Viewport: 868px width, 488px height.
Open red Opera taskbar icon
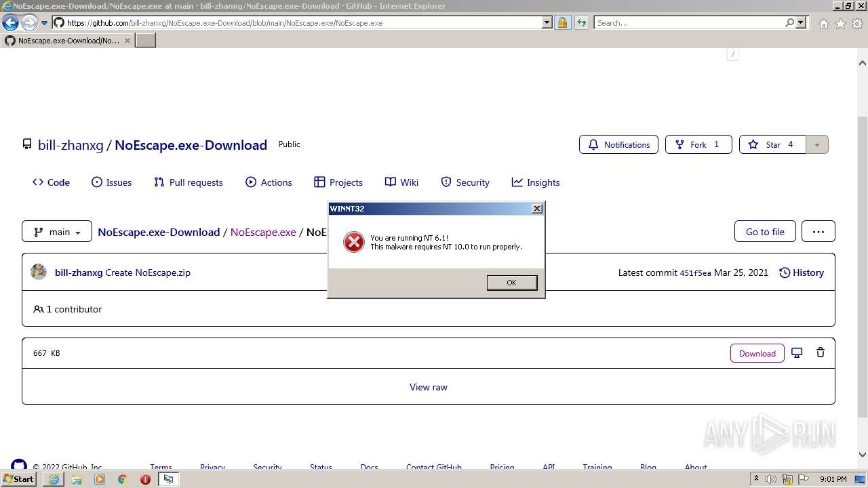pyautogui.click(x=145, y=479)
